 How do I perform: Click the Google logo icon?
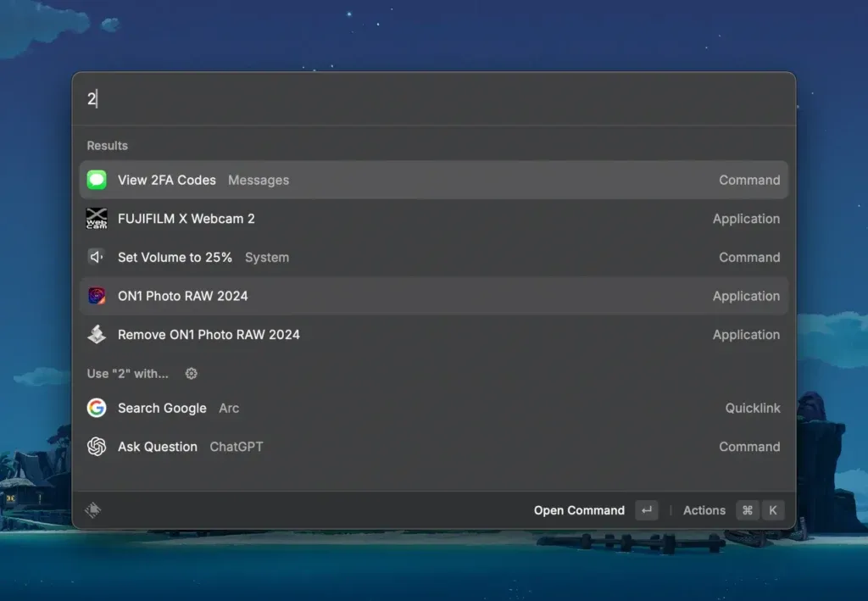coord(97,408)
